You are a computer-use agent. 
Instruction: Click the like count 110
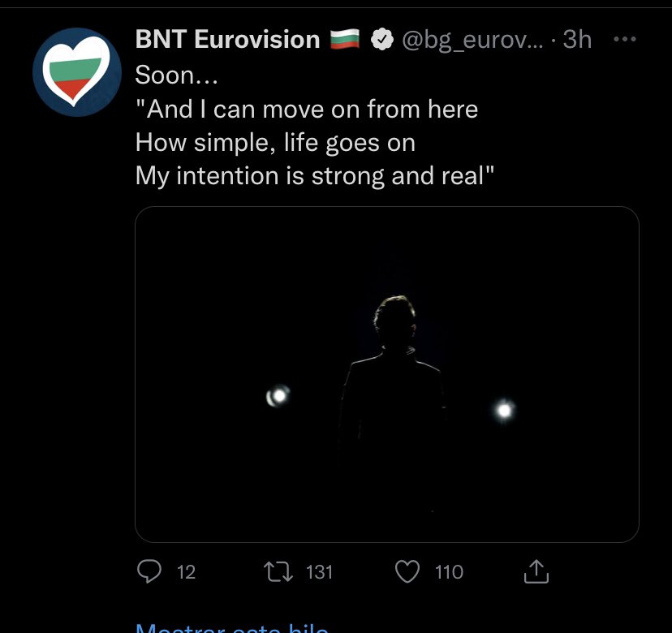pos(449,572)
